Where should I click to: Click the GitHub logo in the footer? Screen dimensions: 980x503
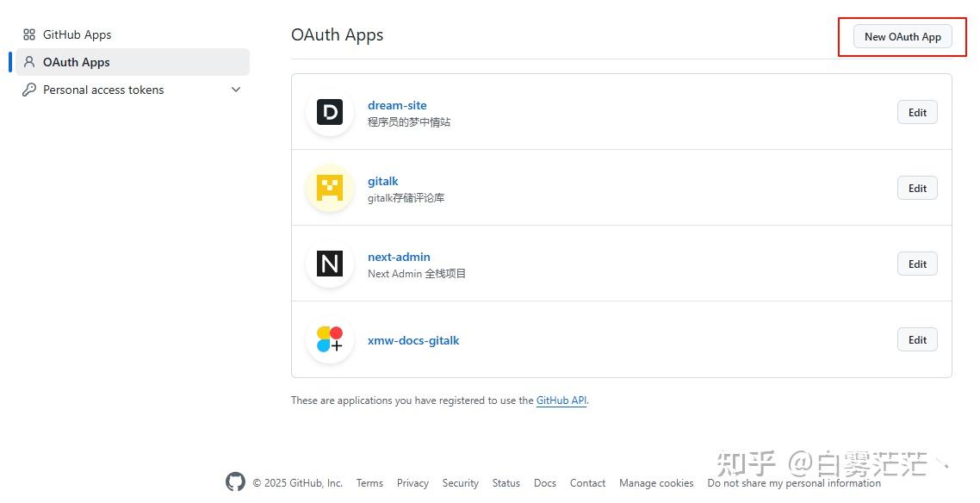[235, 481]
